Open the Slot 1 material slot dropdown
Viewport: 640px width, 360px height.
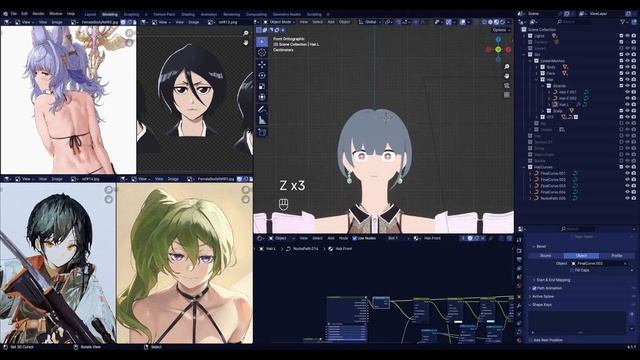tap(398, 238)
